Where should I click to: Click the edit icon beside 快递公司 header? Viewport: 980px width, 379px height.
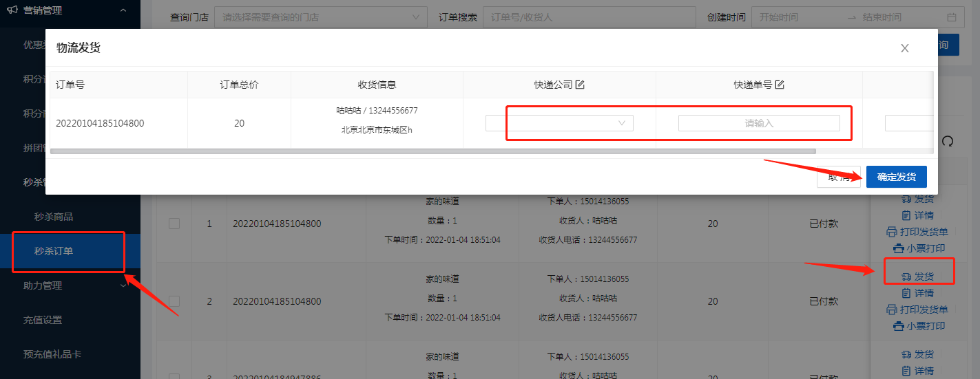tap(580, 85)
